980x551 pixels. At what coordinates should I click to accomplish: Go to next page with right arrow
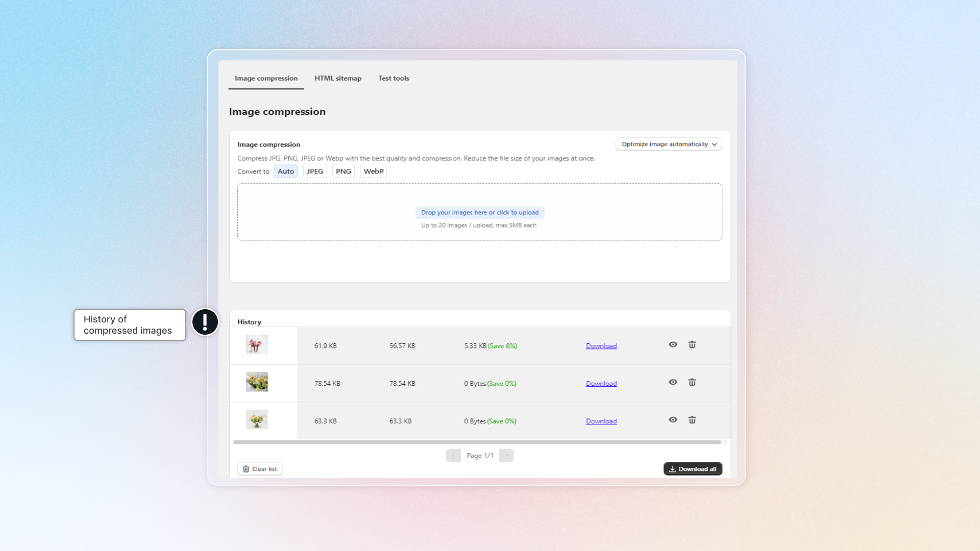point(506,455)
